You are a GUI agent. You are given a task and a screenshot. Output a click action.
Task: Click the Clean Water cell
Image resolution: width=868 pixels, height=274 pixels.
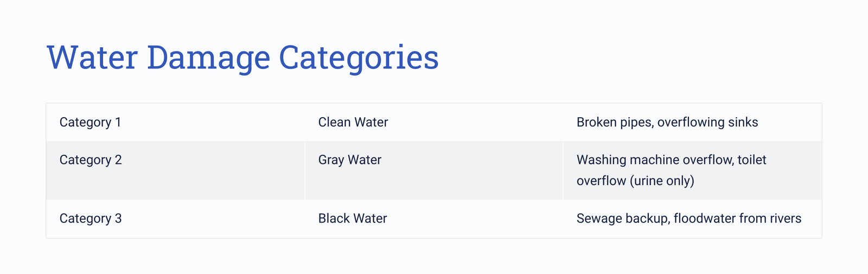(x=434, y=122)
